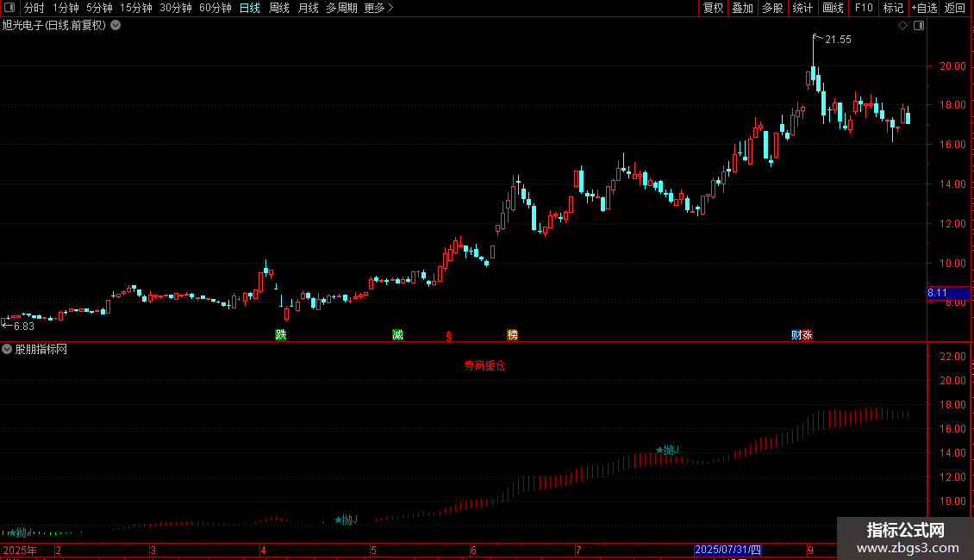Click the orange 榜 event marker
Viewport: 974px width, 560px height.
pyautogui.click(x=513, y=334)
